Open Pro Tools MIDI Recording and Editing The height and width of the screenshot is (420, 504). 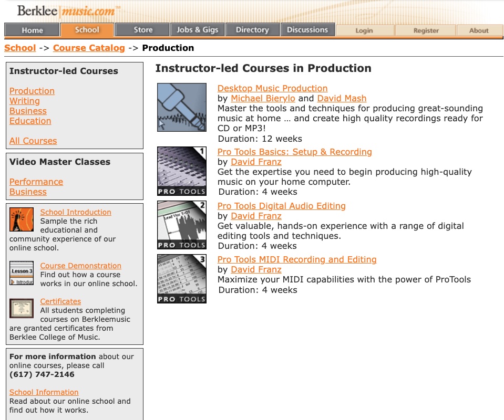297,259
